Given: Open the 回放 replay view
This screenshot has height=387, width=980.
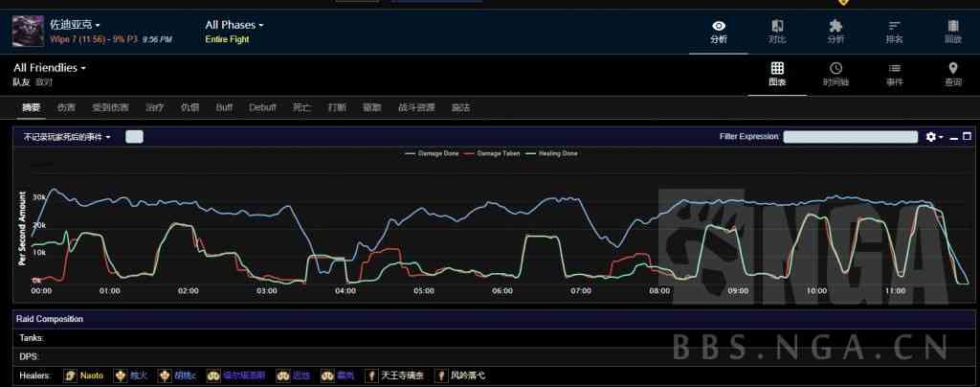Looking at the screenshot, I should point(952,32).
